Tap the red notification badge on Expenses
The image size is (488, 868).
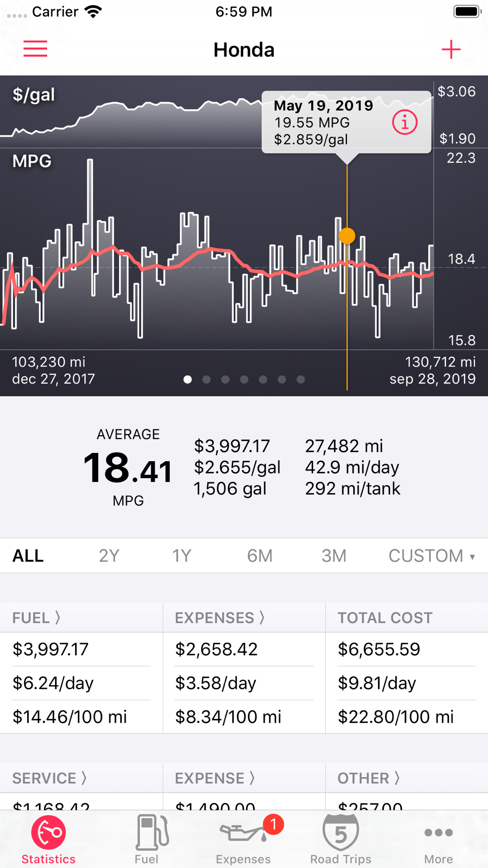pyautogui.click(x=273, y=824)
